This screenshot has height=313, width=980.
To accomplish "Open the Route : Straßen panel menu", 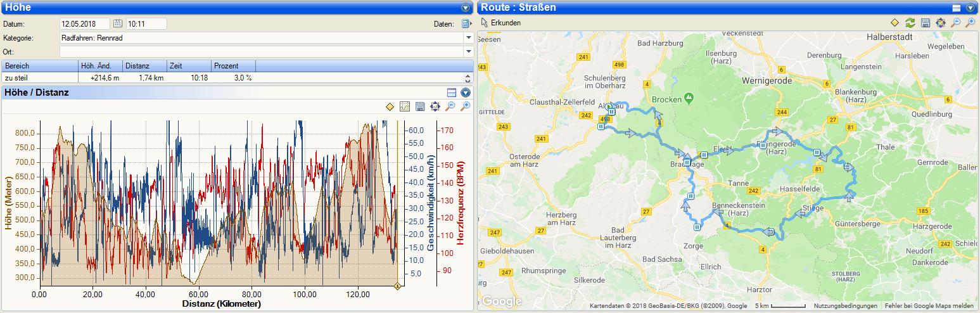I will [970, 8].
